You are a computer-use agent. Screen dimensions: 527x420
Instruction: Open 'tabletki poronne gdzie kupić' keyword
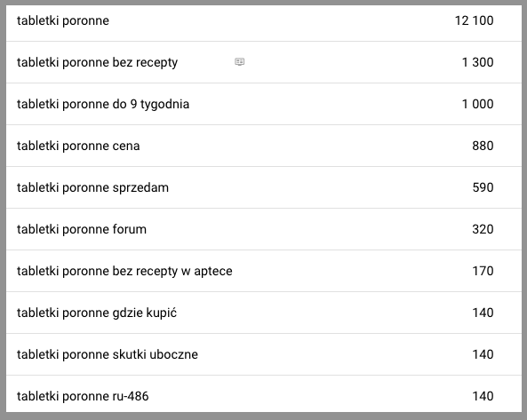[97, 313]
